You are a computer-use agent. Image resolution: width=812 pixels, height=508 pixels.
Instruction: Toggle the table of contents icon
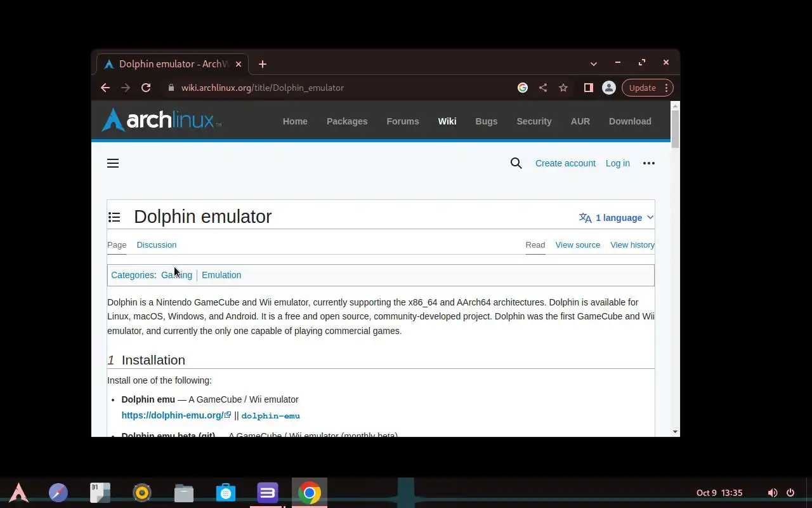click(x=114, y=217)
